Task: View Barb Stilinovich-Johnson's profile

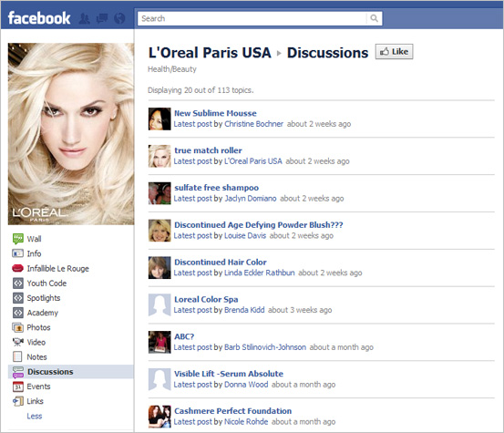Action: point(265,347)
